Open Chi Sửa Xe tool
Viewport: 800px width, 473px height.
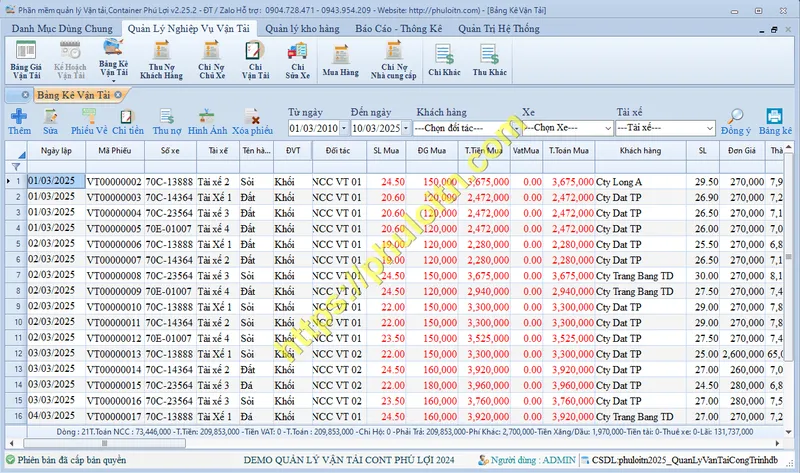tap(297, 60)
